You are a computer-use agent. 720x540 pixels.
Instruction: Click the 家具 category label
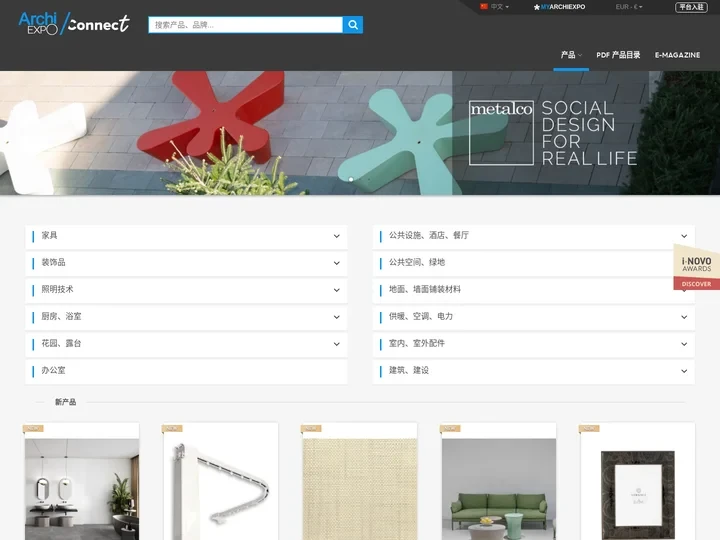pyautogui.click(x=50, y=236)
